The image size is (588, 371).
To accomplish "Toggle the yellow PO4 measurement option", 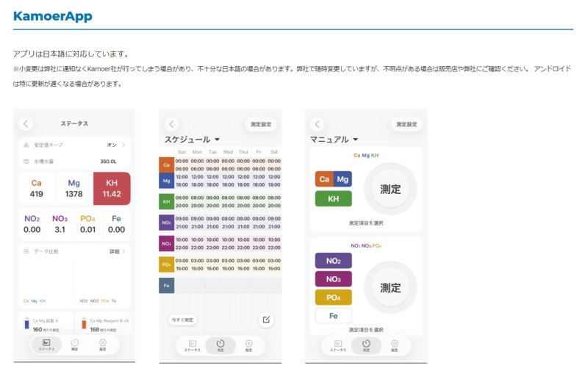I will (334, 298).
